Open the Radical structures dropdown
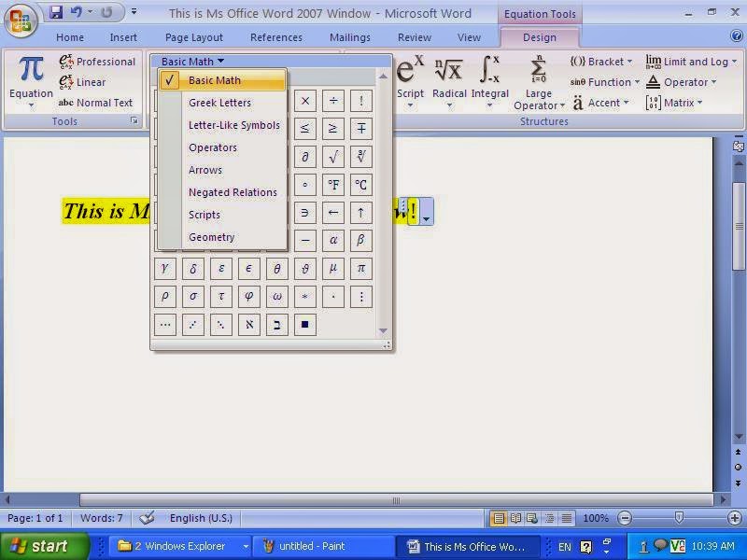Image resolution: width=747 pixels, height=560 pixels. [449, 81]
